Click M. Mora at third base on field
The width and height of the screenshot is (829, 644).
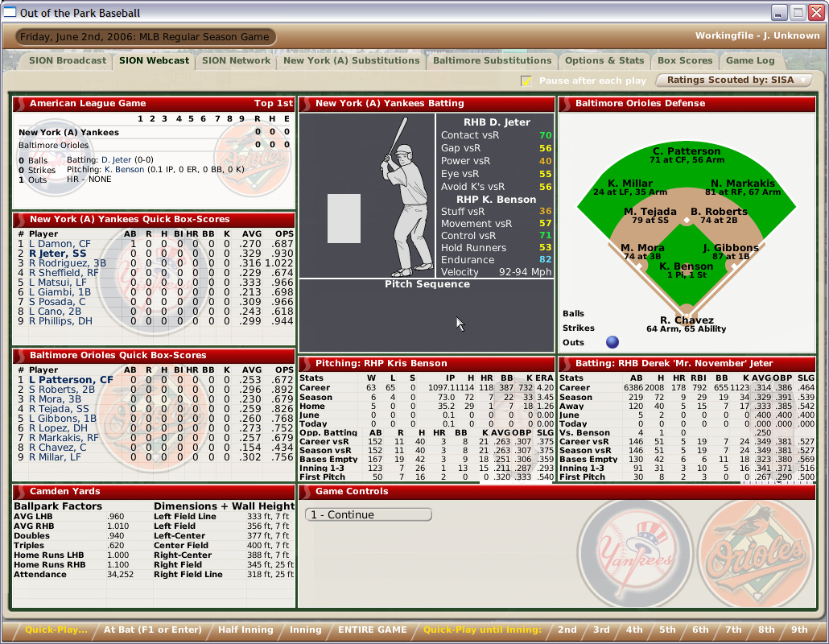pos(642,248)
